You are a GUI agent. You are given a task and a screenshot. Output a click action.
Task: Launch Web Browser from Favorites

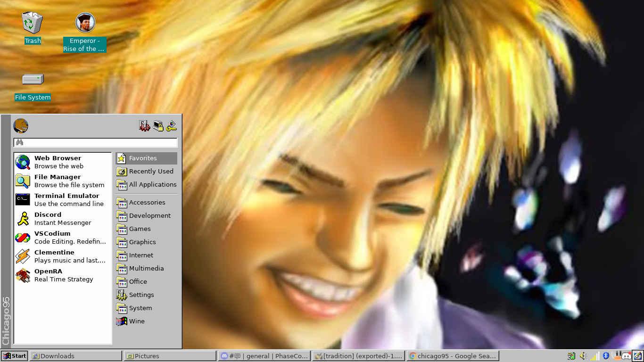63,162
